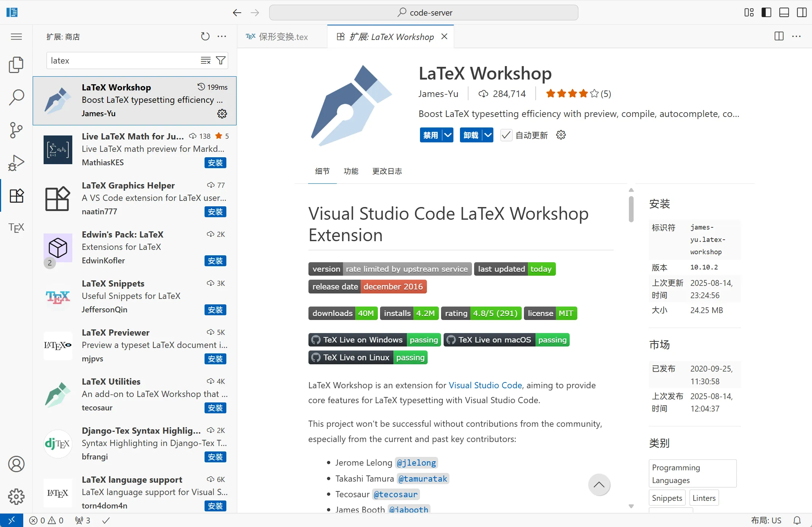Image resolution: width=812 pixels, height=527 pixels.
Task: Click the code-server command center box
Action: coord(424,13)
